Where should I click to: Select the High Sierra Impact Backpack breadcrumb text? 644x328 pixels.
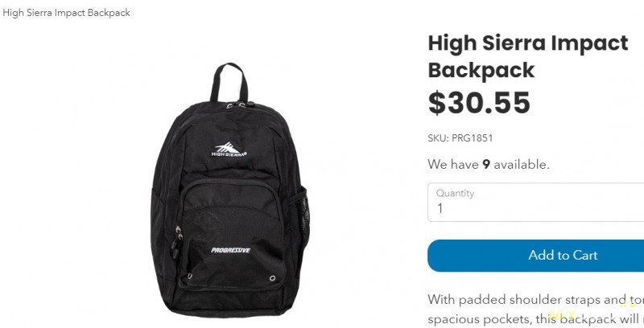point(66,13)
